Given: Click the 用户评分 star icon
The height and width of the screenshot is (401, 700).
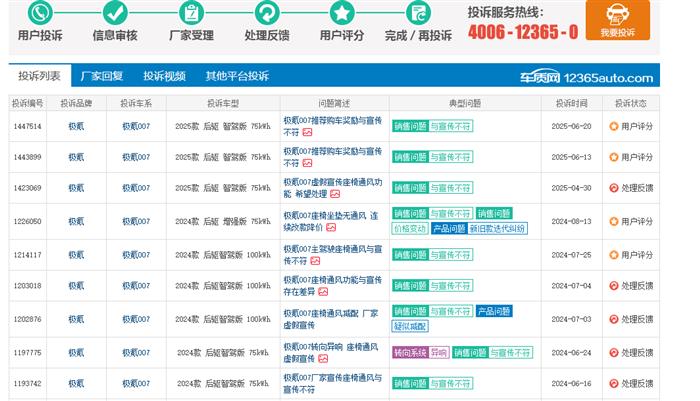Looking at the screenshot, I should pos(342,13).
